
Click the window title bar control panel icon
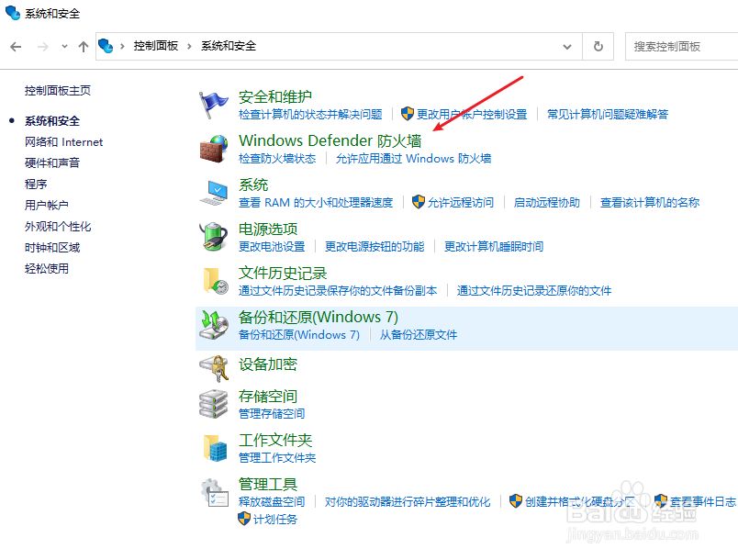[x=13, y=13]
